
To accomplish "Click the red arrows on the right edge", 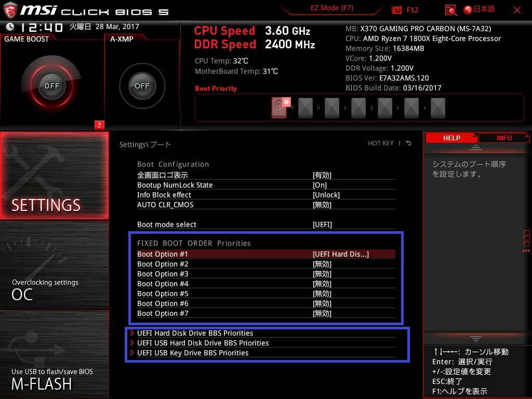I will click(526, 251).
